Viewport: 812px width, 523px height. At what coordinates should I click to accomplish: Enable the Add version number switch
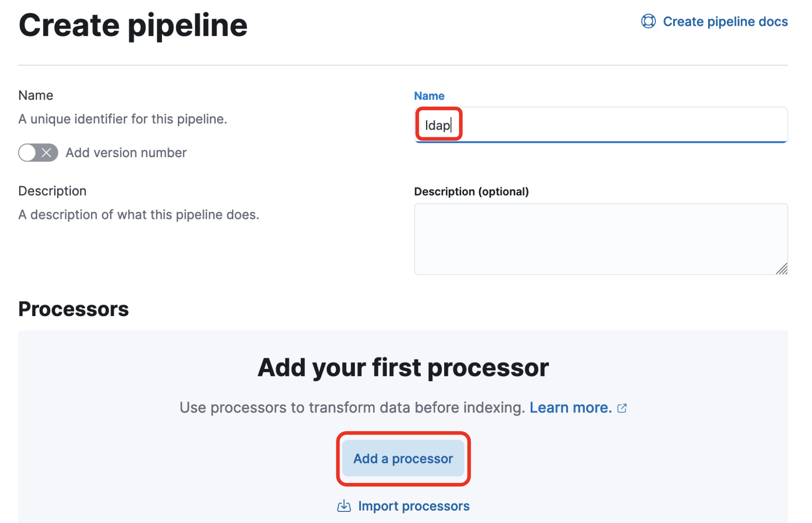[38, 153]
